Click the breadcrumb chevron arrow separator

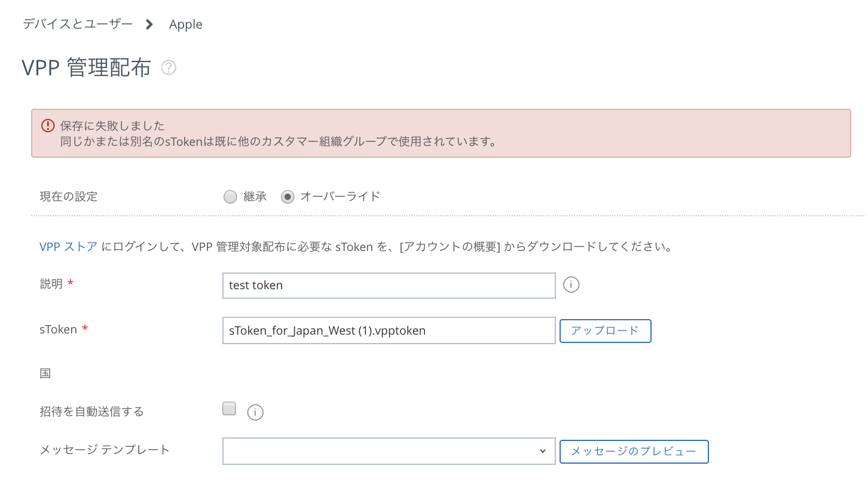pyautogui.click(x=149, y=24)
